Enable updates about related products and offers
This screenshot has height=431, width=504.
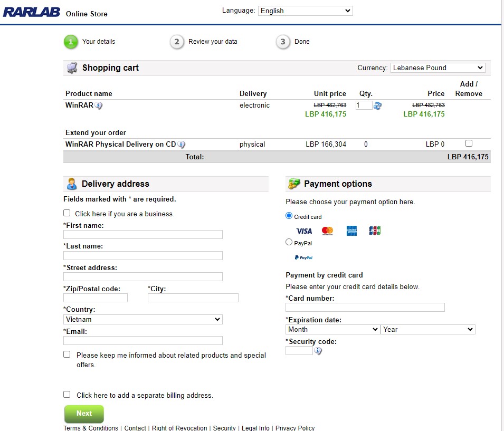(x=67, y=354)
